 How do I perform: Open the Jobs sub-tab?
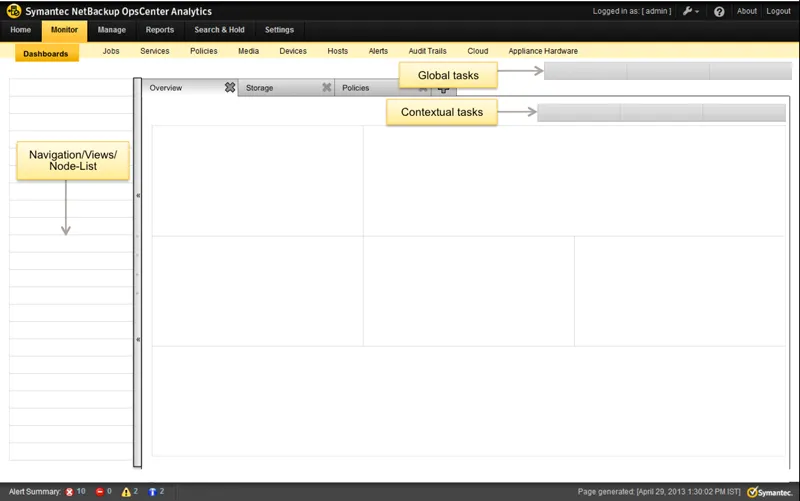111,51
